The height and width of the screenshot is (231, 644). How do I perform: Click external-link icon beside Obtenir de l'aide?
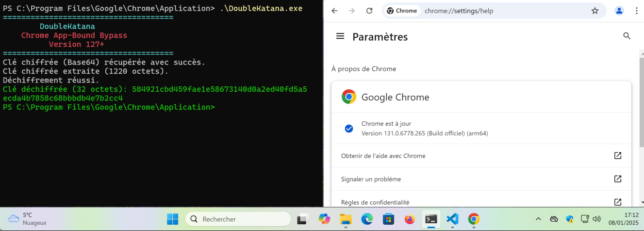click(618, 156)
